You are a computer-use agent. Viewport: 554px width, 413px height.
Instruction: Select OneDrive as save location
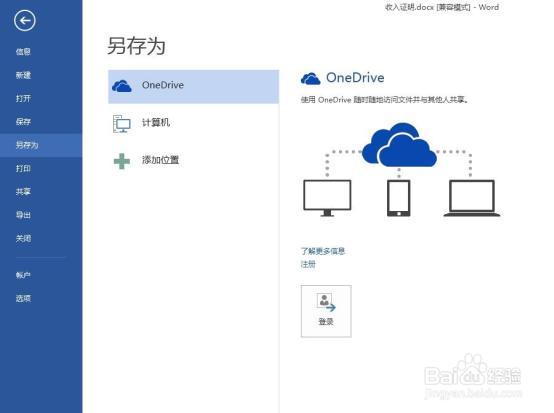coord(193,87)
